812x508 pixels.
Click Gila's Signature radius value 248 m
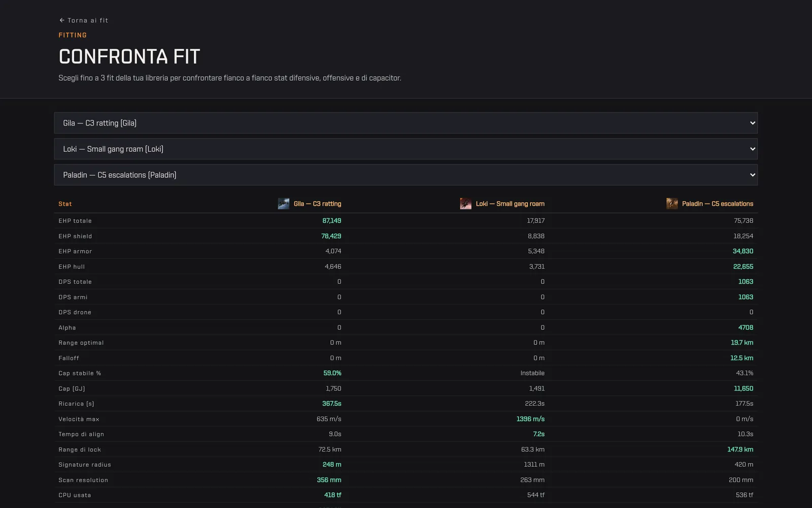332,464
